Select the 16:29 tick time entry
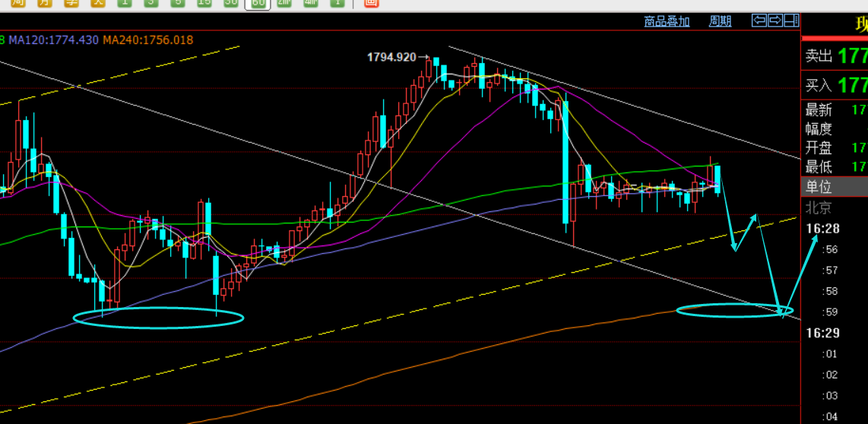868x424 pixels. [822, 333]
